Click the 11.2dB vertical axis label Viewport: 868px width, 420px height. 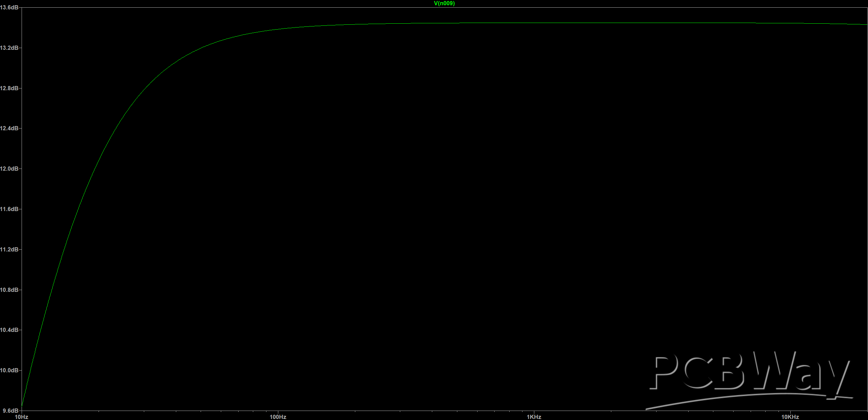point(9,249)
